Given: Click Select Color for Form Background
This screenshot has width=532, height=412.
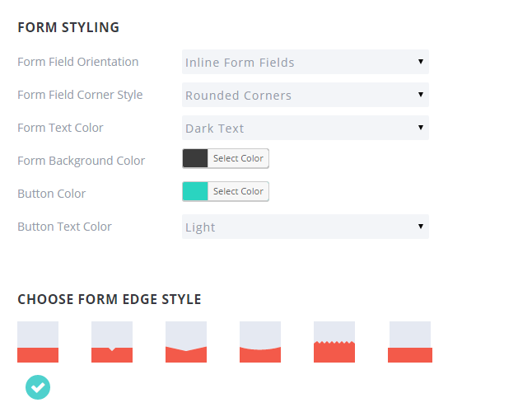Looking at the screenshot, I should [x=238, y=158].
